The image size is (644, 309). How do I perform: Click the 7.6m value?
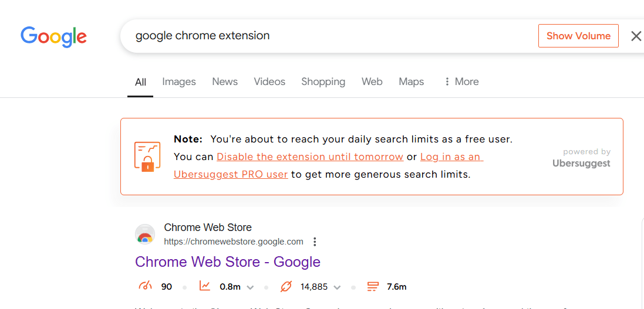click(x=397, y=287)
